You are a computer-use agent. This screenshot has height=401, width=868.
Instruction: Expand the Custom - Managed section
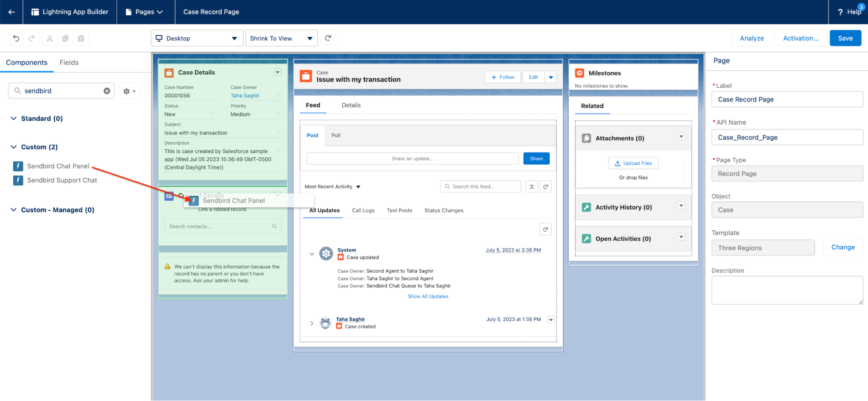pos(14,210)
